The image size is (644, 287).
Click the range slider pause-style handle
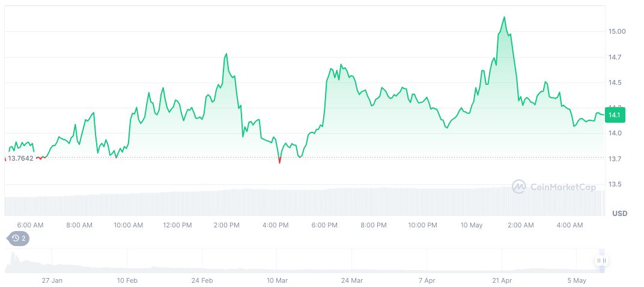[601, 261]
